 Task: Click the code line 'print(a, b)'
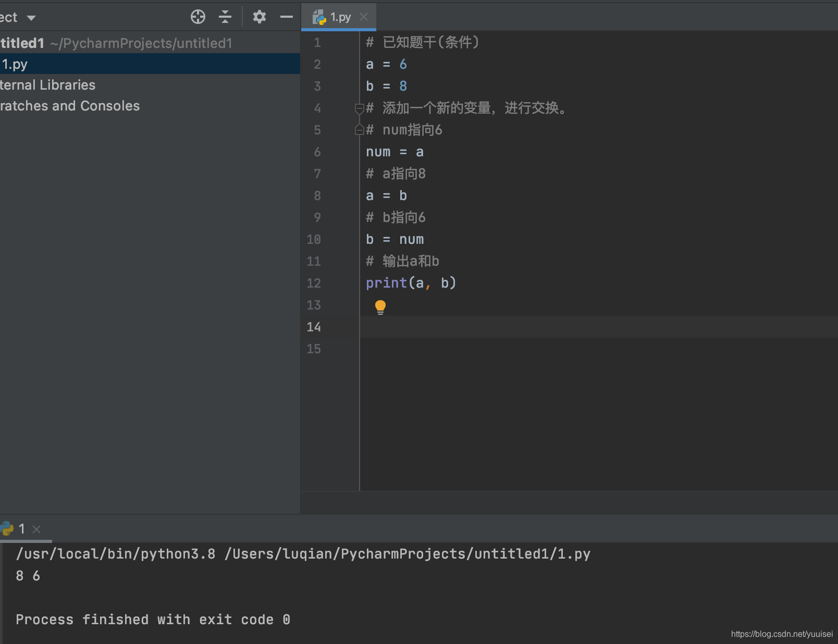[x=411, y=283]
